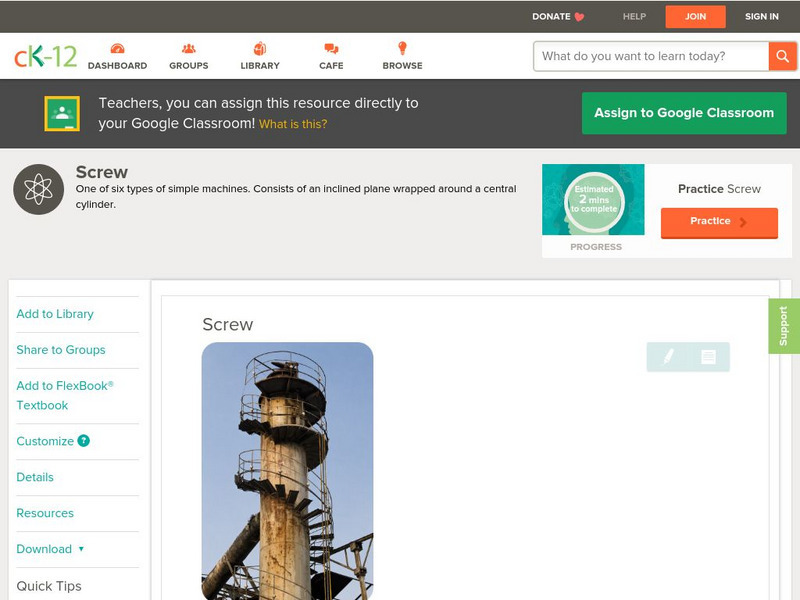Click the GROUPS menu label

pyautogui.click(x=189, y=66)
